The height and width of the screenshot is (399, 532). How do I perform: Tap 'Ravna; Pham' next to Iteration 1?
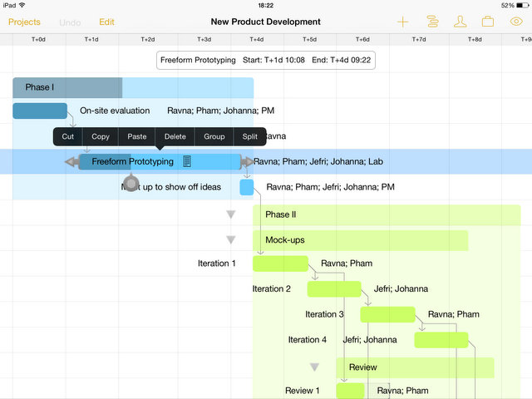pos(347,264)
